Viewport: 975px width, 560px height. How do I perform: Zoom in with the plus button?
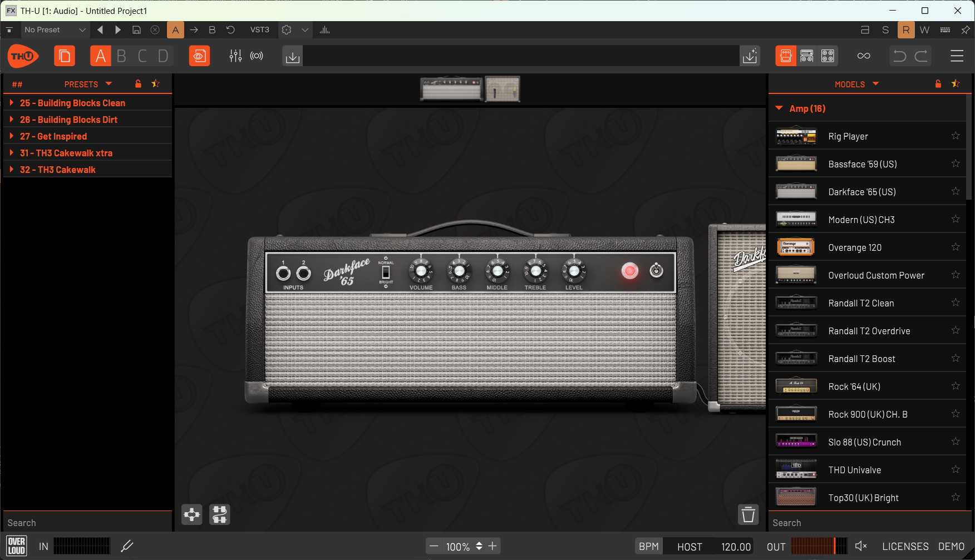tap(493, 546)
